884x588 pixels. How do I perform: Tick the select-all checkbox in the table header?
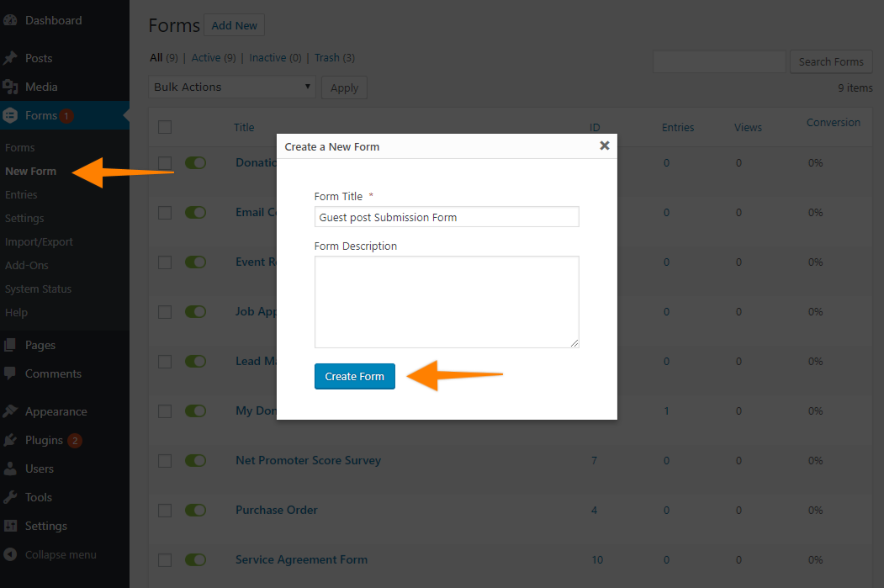[x=165, y=127]
